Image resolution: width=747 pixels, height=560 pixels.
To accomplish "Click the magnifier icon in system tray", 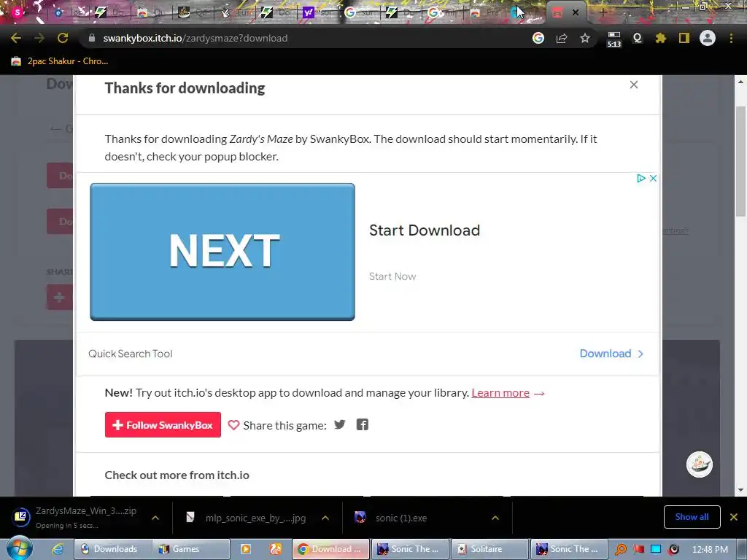I will click(620, 549).
